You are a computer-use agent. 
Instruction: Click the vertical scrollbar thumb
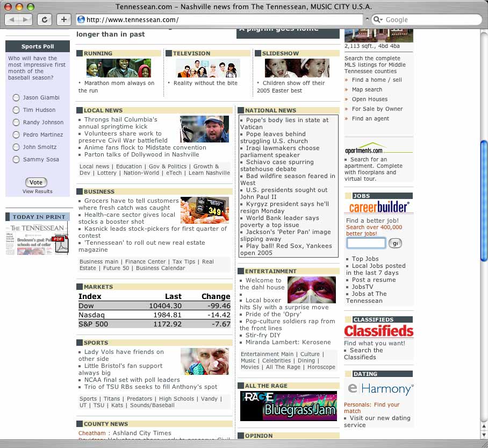coord(484,201)
